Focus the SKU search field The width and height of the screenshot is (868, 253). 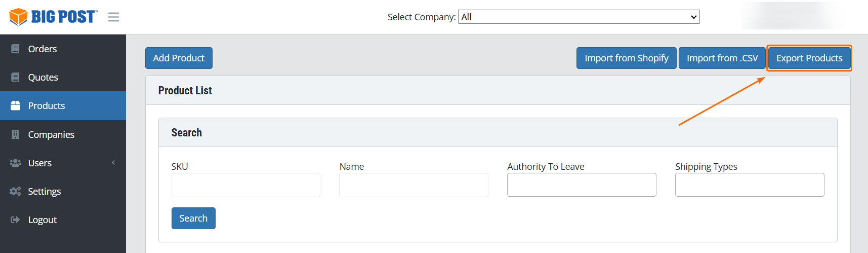(x=245, y=185)
